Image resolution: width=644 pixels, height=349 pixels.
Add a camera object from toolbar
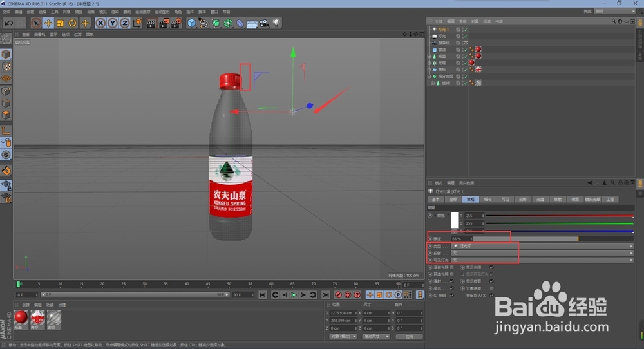264,23
